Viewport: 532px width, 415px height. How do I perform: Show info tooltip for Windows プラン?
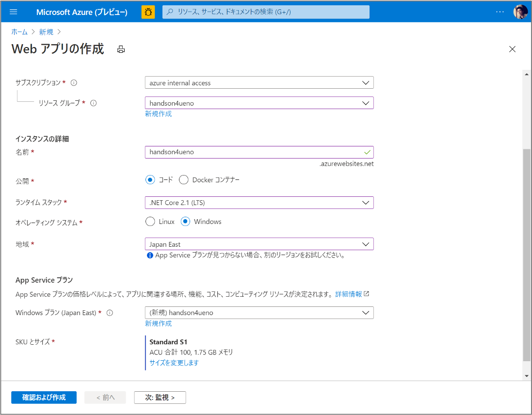[110, 313]
